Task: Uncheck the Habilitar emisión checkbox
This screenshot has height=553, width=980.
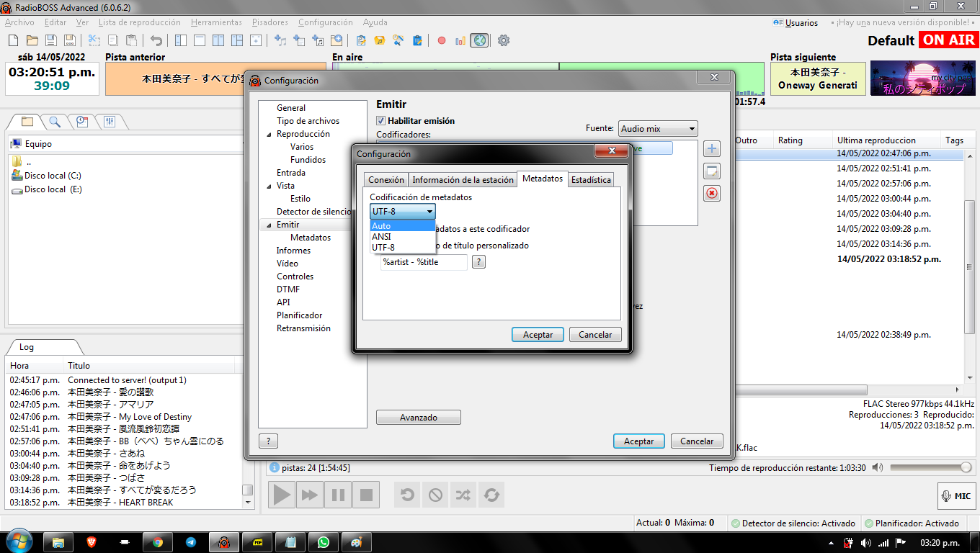Action: tap(382, 121)
